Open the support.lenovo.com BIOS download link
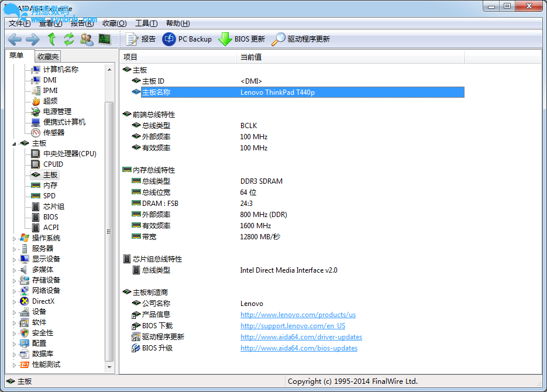 tap(293, 326)
